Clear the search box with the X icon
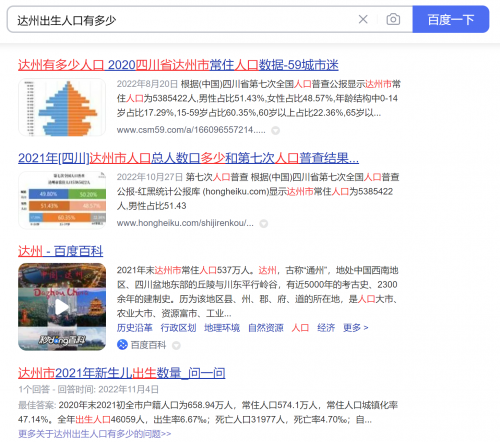 pyautogui.click(x=363, y=19)
